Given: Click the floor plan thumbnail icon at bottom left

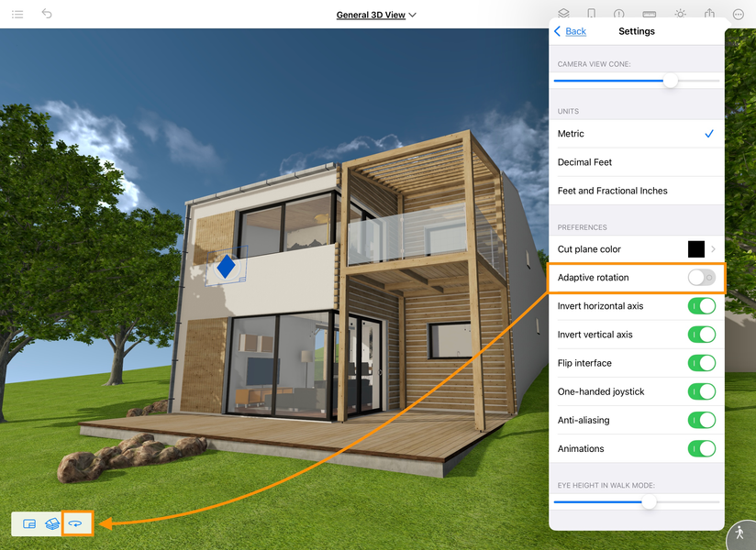Looking at the screenshot, I should point(29,523).
